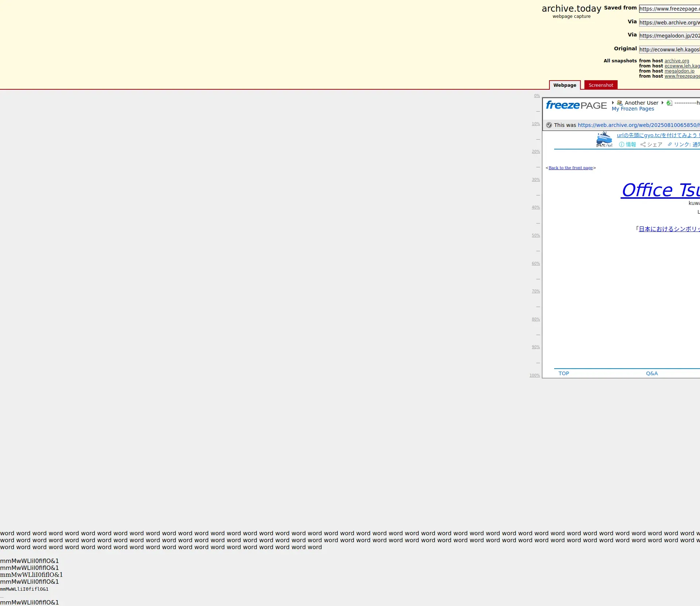The height and width of the screenshot is (606, 700).
Task: Click the gray checkmark beside 'This was'
Action: click(x=549, y=125)
